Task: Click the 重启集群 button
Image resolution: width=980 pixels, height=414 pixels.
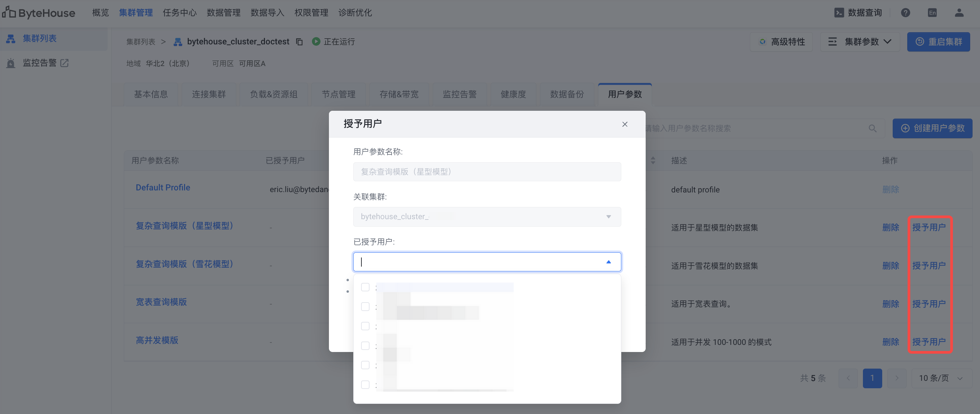Action: pyautogui.click(x=938, y=42)
